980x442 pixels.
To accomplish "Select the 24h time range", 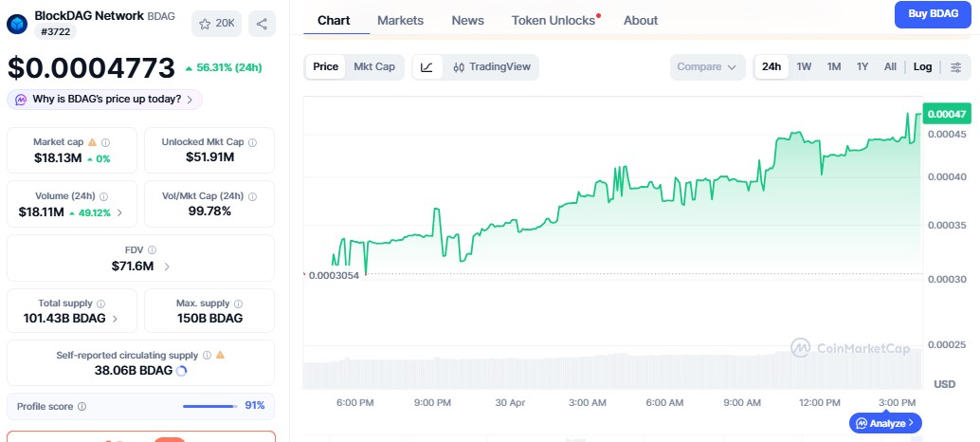I will click(771, 67).
